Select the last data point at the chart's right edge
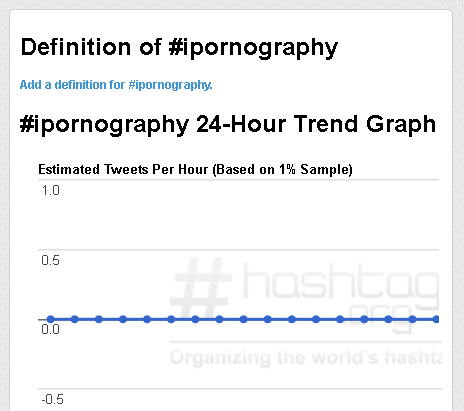The width and height of the screenshot is (464, 411). tap(436, 319)
